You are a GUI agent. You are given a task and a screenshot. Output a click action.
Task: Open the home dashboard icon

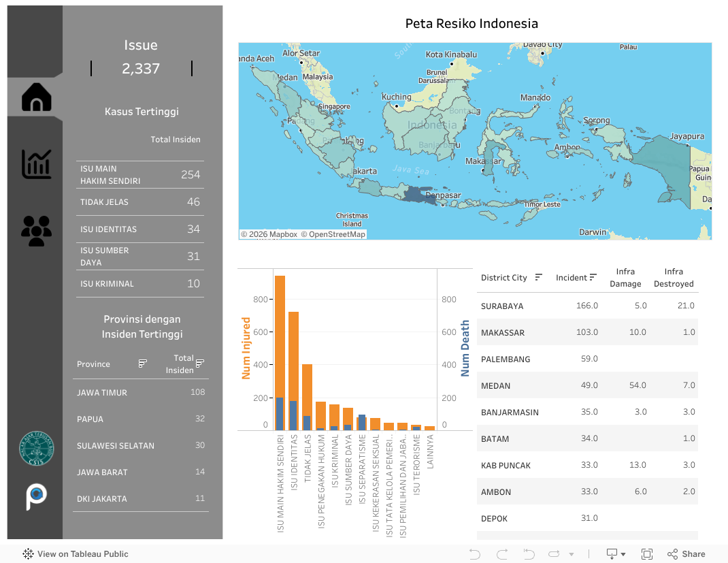[36, 97]
